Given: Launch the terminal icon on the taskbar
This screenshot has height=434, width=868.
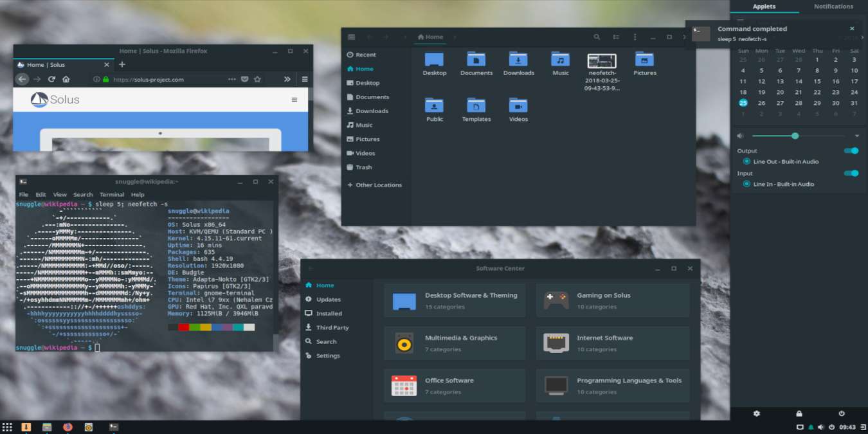Looking at the screenshot, I should point(113,426).
